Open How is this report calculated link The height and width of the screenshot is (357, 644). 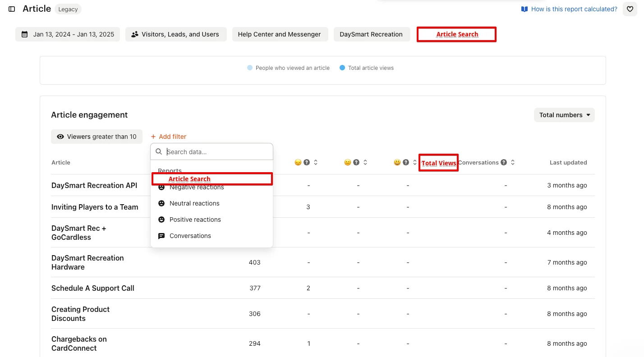click(569, 9)
